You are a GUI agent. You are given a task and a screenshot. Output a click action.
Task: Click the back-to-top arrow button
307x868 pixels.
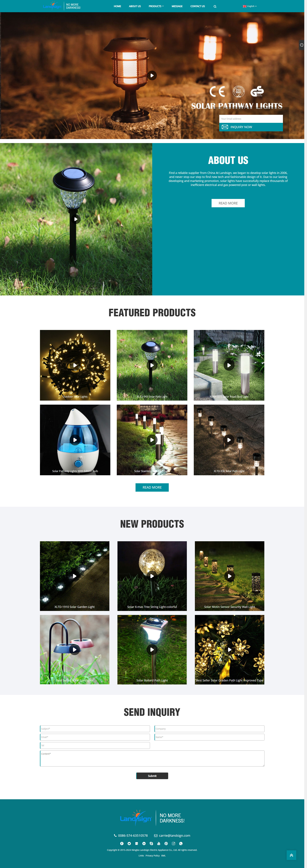pos(291,855)
